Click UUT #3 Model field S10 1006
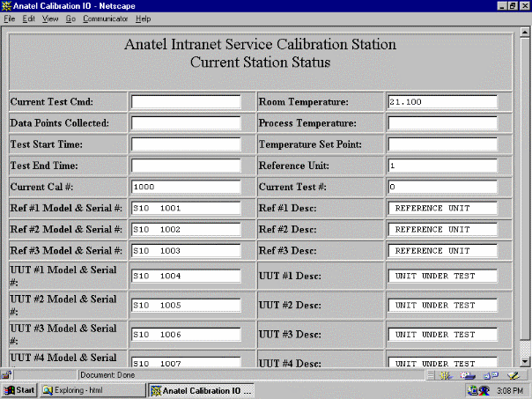The height and width of the screenshot is (399, 532). click(186, 335)
